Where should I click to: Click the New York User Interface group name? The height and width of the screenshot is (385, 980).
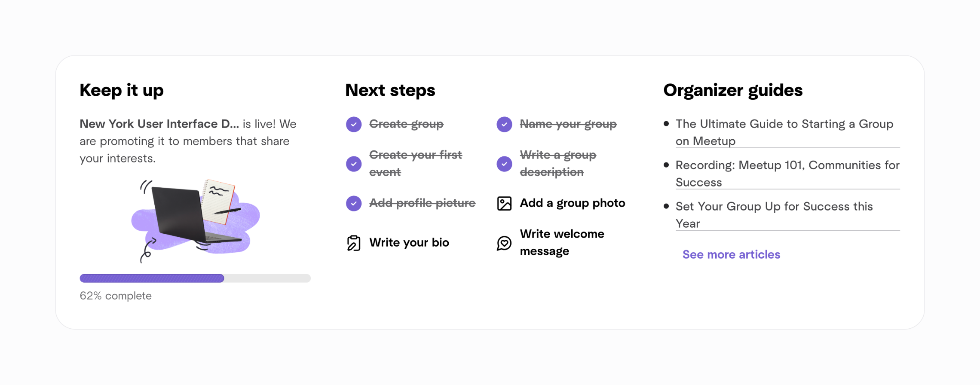pos(159,124)
